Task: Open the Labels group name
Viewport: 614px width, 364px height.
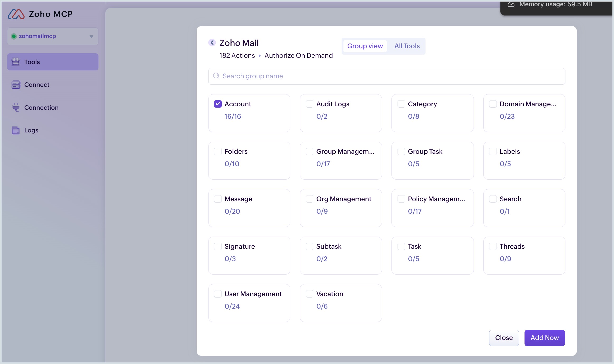Action: (510, 151)
